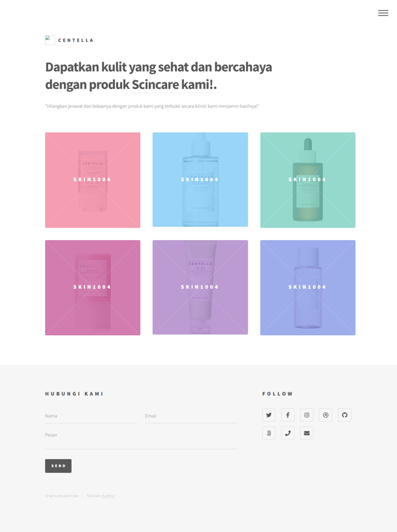Open the light blue SKIN1004 product tile
The height and width of the screenshot is (532, 397).
[x=200, y=179]
